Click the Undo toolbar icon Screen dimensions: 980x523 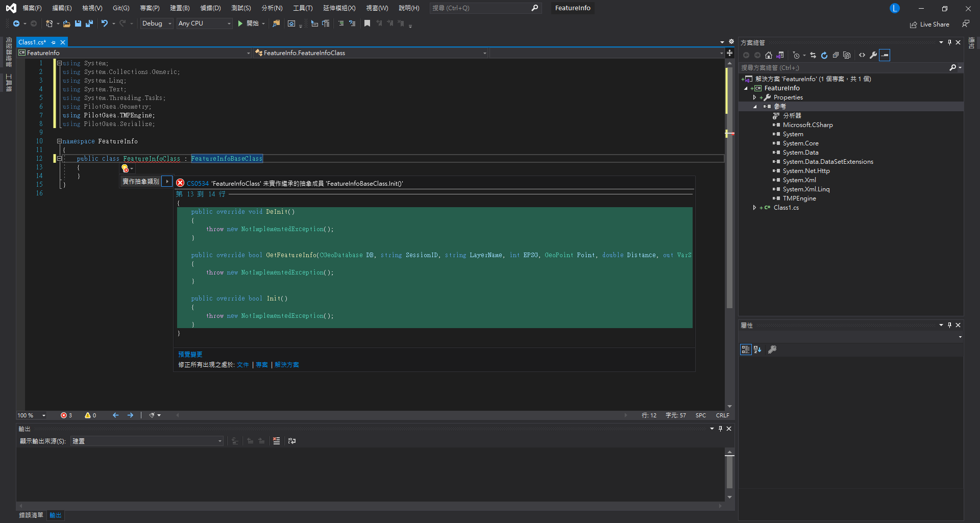coord(105,23)
